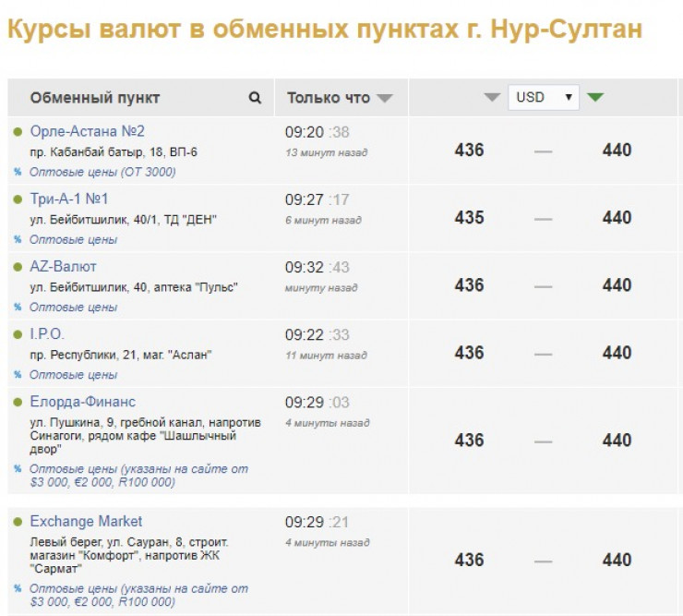Open the AZ-Валют exchange link
The width and height of the screenshot is (683, 616).
[x=63, y=267]
